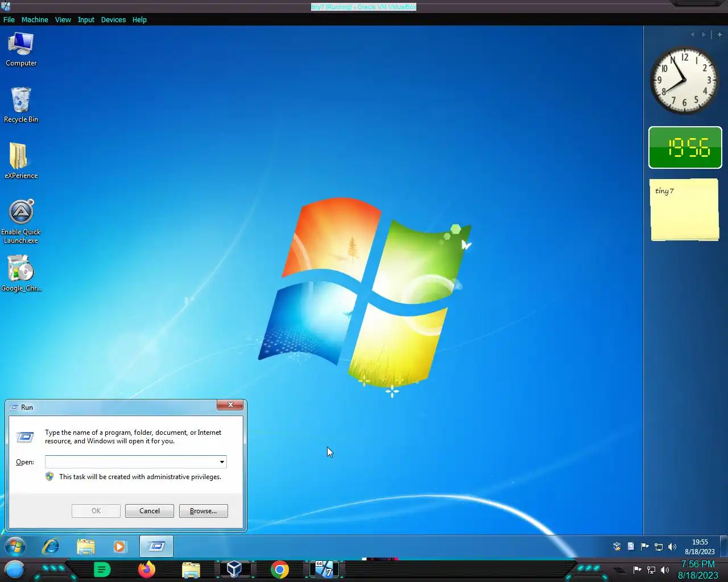
Task: Open the host start button orb
Action: [14, 569]
